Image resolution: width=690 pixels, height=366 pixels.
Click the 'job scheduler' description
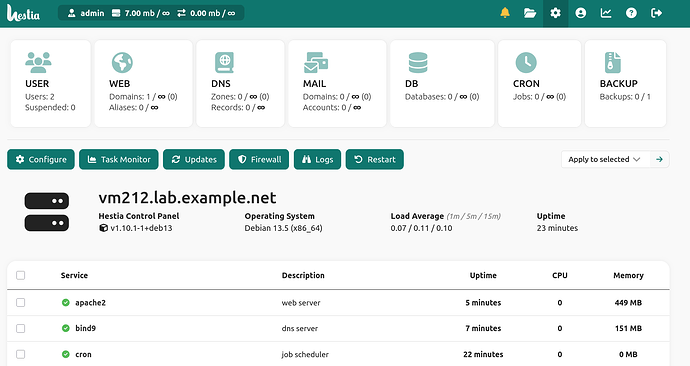point(305,354)
